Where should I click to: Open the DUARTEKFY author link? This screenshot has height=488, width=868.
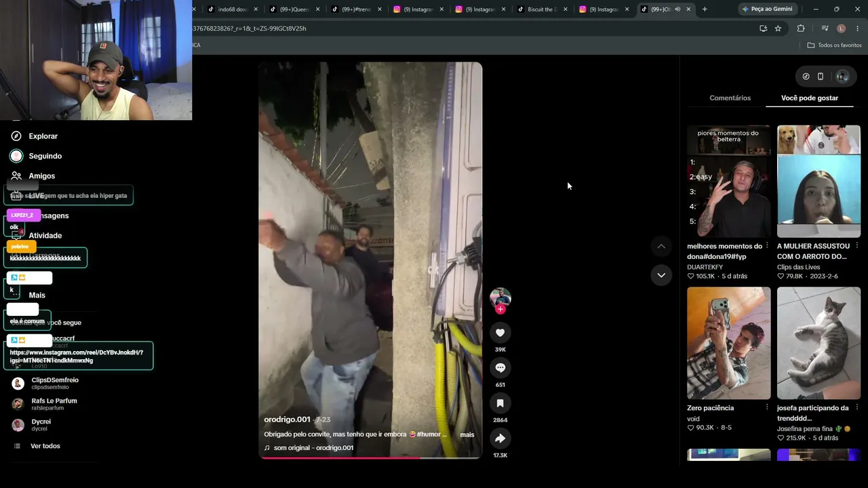[705, 267]
